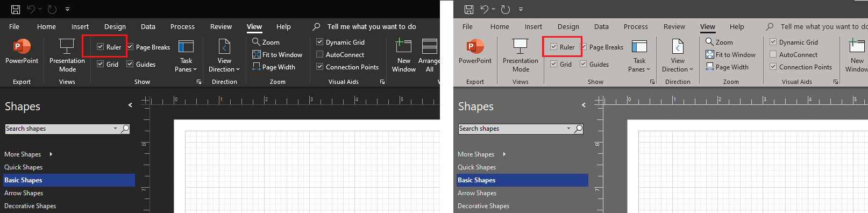Open Task Panes dropdown in right gray window
This screenshot has width=868, height=213.
tap(639, 55)
